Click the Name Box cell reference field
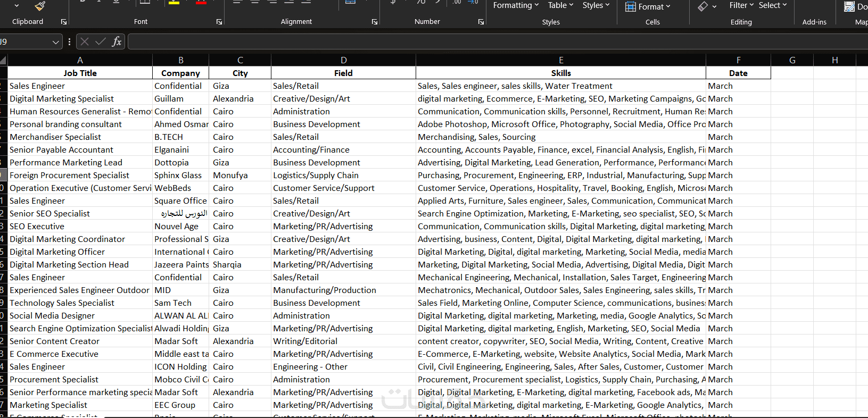The width and height of the screenshot is (868, 418). [25, 41]
